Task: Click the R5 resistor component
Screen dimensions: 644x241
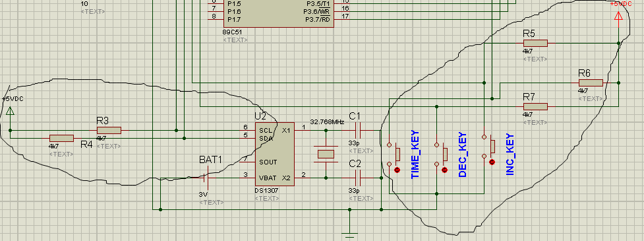Action: (535, 43)
